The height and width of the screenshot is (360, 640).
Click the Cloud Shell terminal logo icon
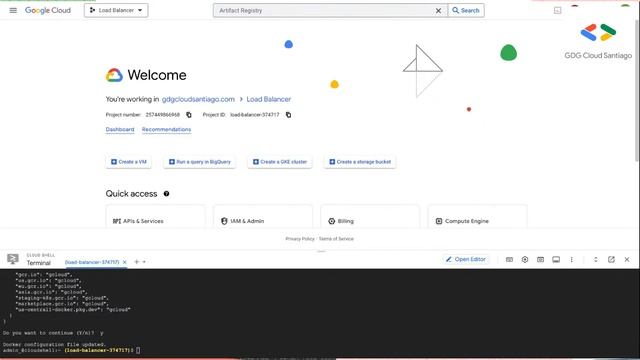[x=13, y=259]
